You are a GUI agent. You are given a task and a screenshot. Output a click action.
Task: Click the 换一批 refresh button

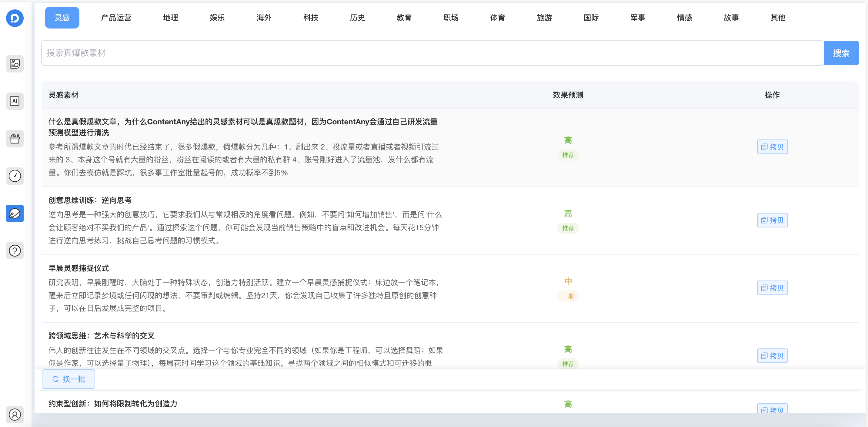tap(68, 379)
